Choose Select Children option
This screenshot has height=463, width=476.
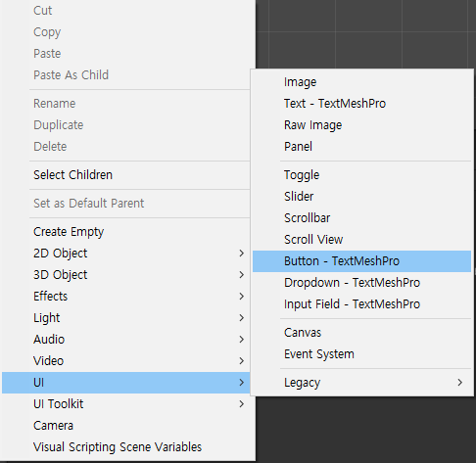tap(126, 175)
